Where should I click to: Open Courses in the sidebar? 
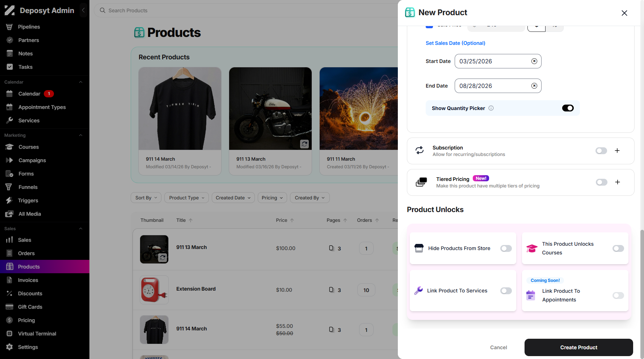(x=45, y=147)
